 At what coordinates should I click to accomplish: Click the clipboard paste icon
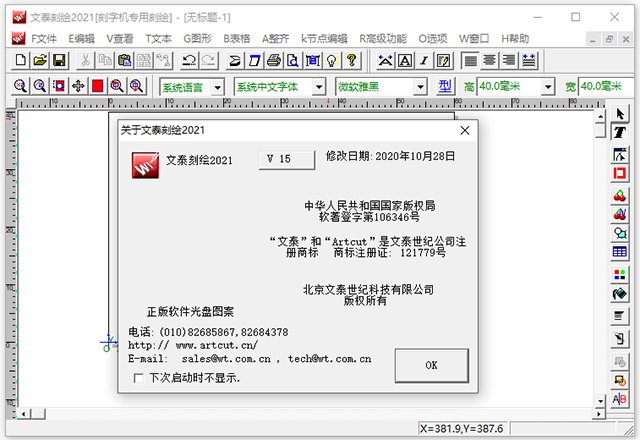click(x=124, y=61)
